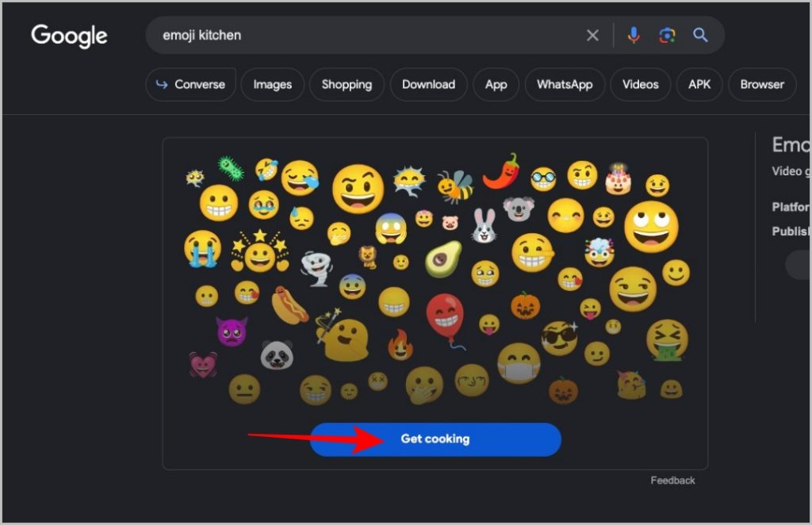Click the magnifying glass search icon
The width and height of the screenshot is (812, 525).
[700, 35]
